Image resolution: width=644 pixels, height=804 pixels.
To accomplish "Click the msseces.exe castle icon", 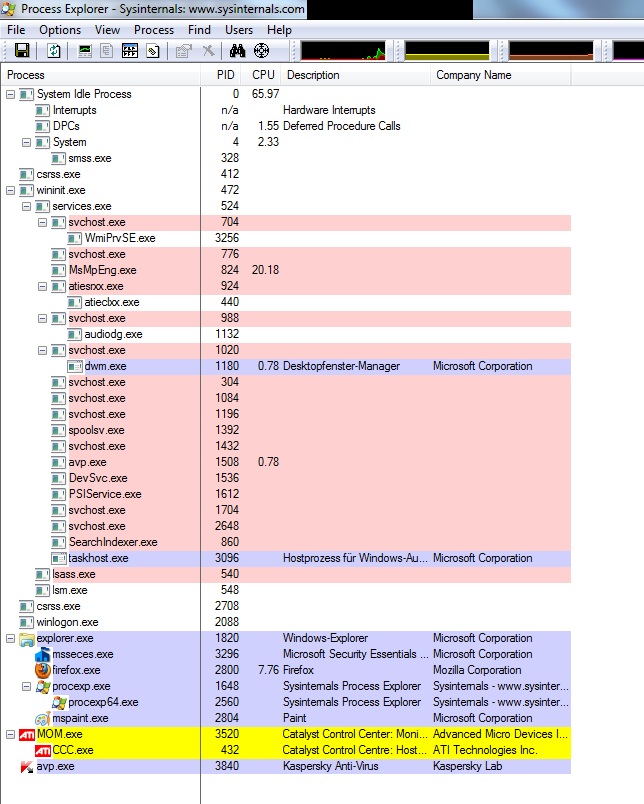I will coord(43,654).
